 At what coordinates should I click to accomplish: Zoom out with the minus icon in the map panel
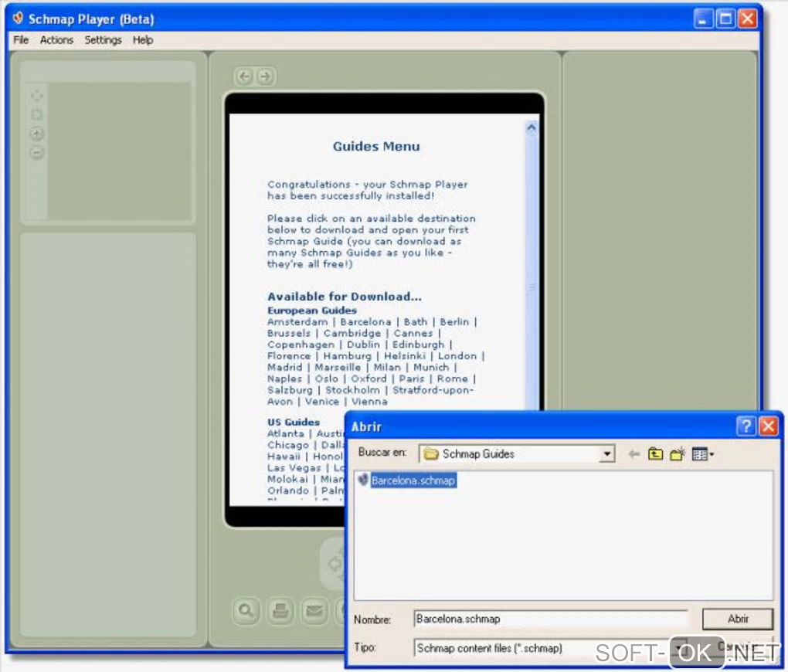pyautogui.click(x=36, y=152)
